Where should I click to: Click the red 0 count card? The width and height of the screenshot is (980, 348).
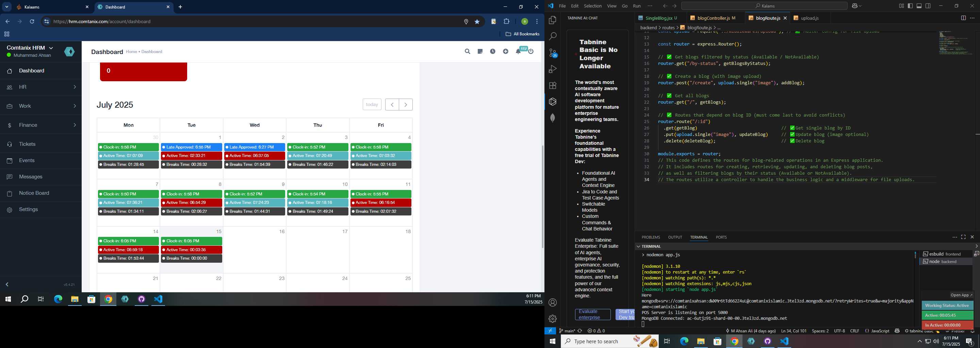(143, 72)
